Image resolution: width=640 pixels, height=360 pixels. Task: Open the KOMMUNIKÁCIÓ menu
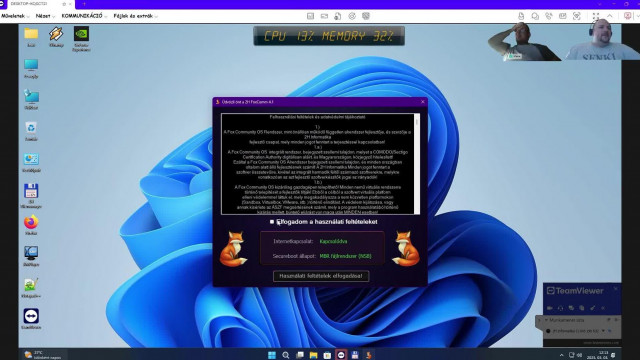pyautogui.click(x=84, y=16)
